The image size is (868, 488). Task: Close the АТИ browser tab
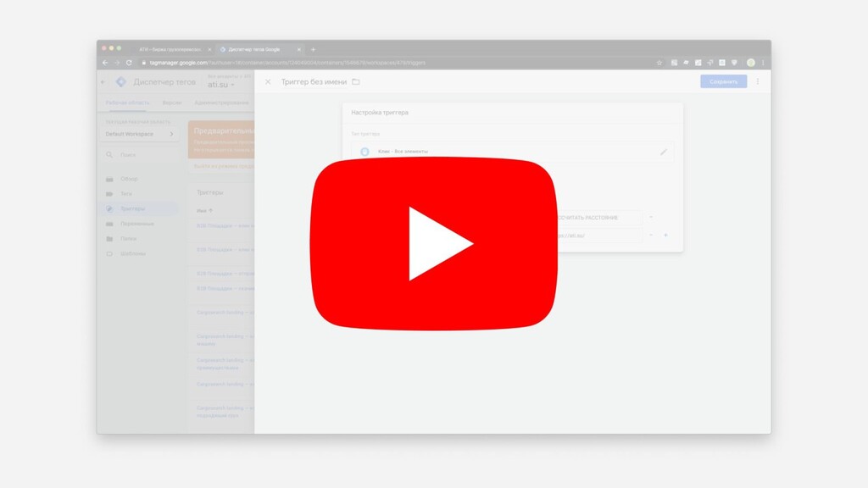click(x=209, y=49)
